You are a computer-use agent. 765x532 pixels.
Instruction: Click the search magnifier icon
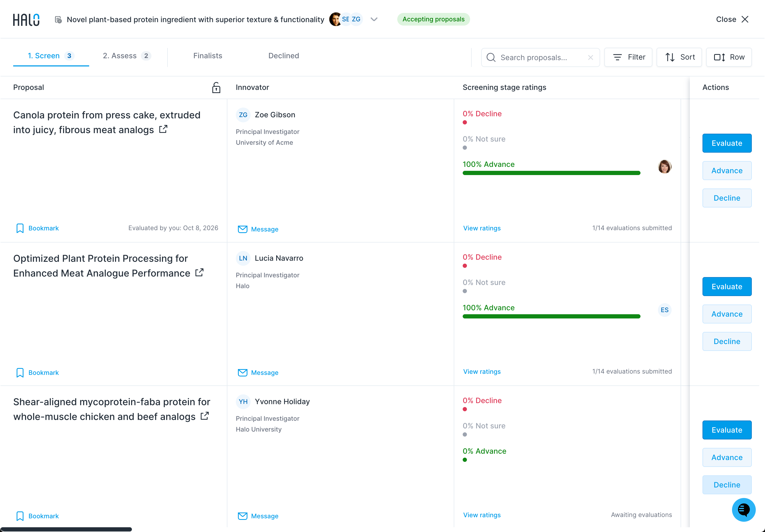[491, 57]
